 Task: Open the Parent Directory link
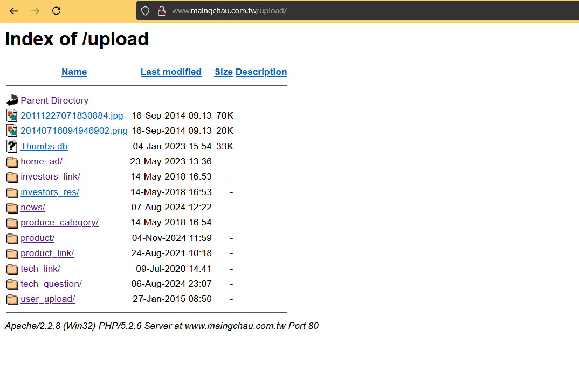54,100
